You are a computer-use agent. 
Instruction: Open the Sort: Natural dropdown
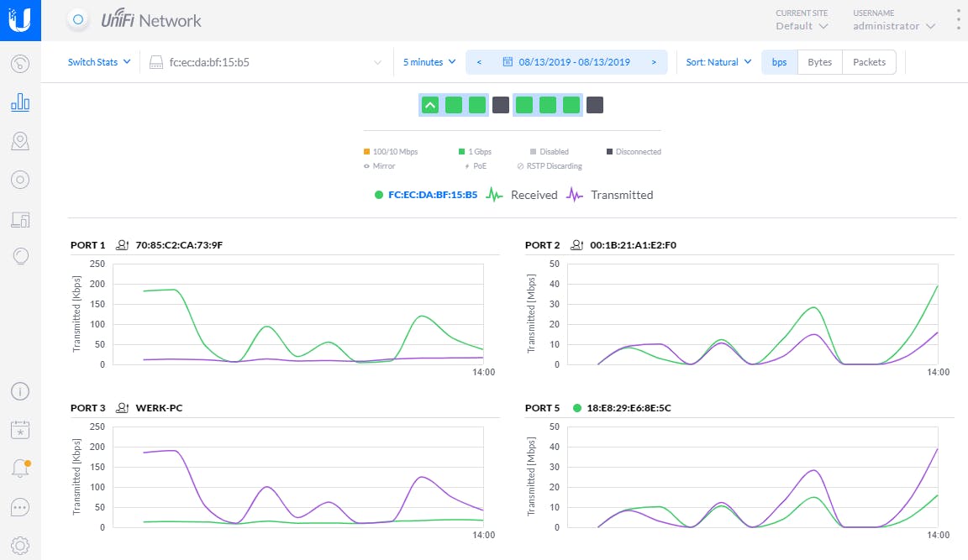(718, 62)
